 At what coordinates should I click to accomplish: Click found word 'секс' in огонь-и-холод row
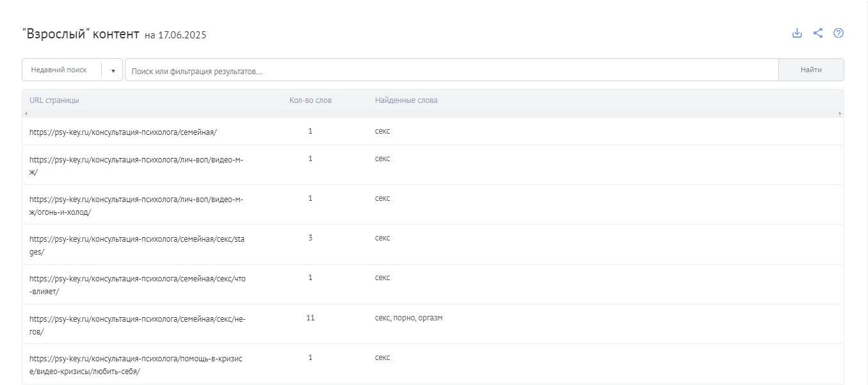382,198
